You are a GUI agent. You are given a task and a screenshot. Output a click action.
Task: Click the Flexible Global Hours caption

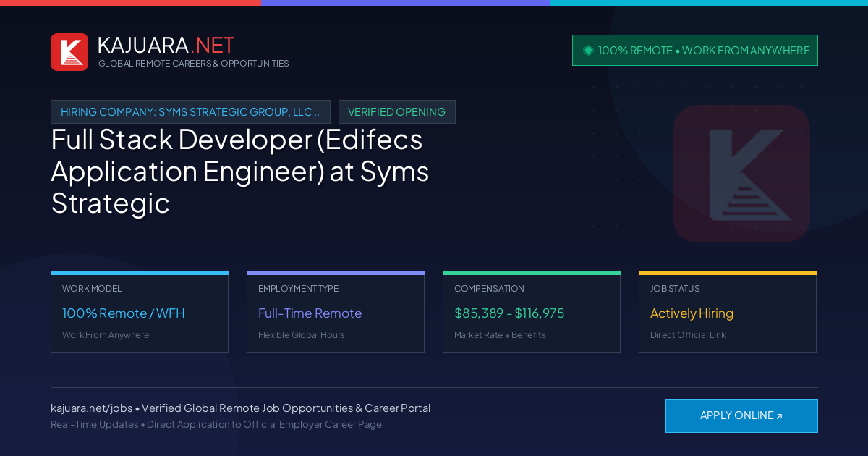(x=302, y=335)
